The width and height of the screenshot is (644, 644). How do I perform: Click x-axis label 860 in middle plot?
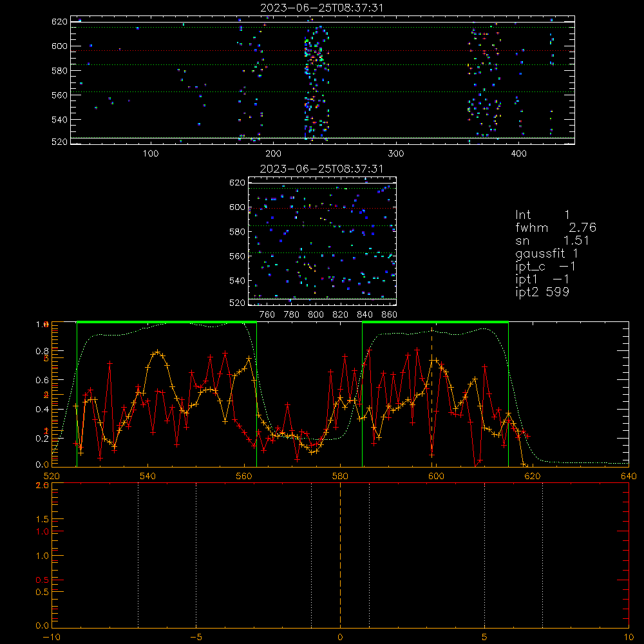click(390, 315)
